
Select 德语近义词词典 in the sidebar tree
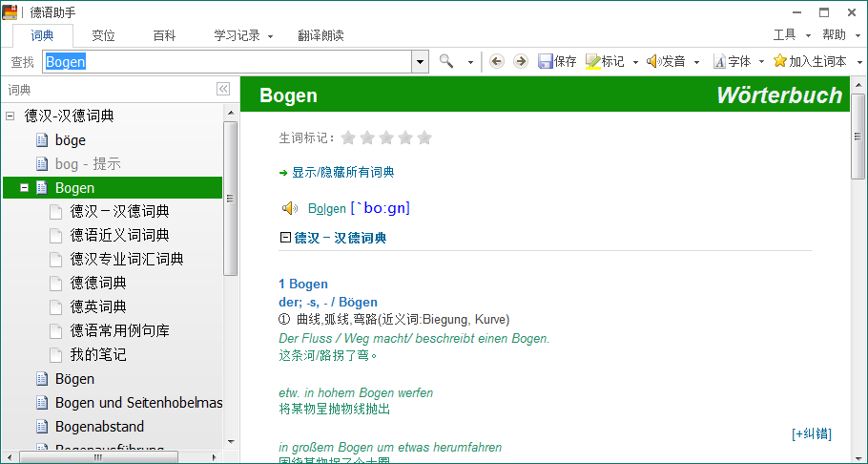[120, 235]
